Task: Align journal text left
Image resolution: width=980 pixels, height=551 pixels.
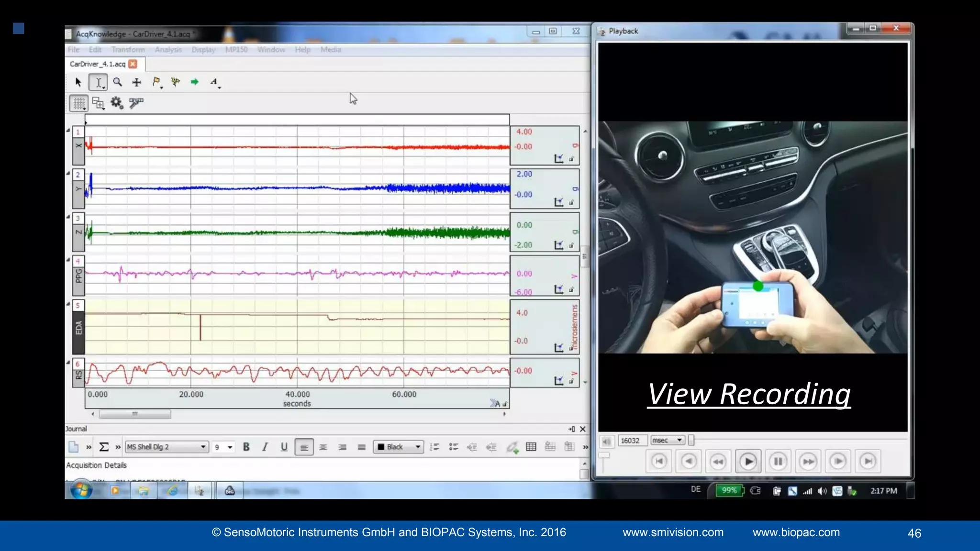Action: pos(304,447)
